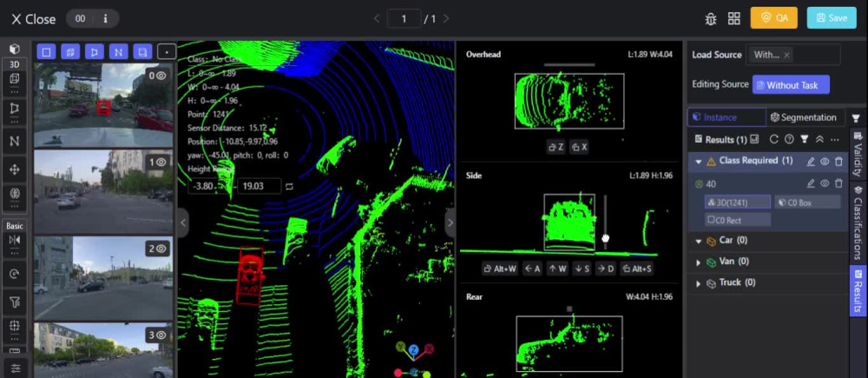Open the grid layout icon in top bar
Screen dimensions: 868x378
click(734, 18)
